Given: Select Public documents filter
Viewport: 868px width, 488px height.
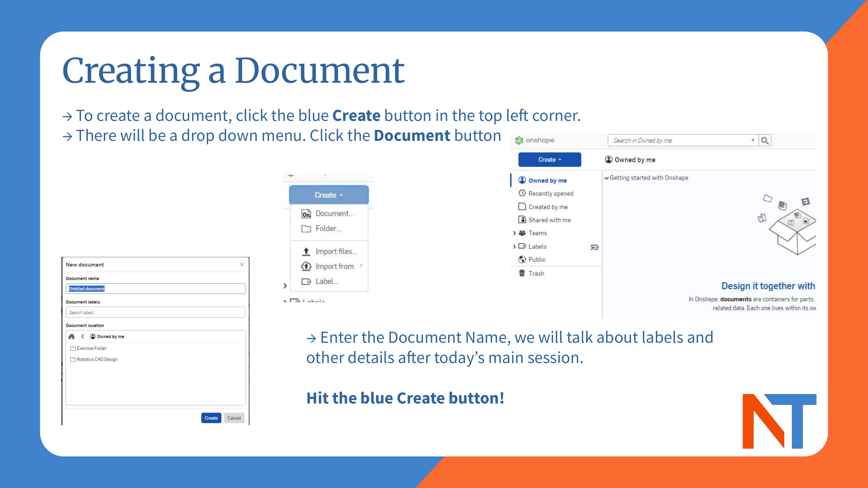Looking at the screenshot, I should (536, 259).
